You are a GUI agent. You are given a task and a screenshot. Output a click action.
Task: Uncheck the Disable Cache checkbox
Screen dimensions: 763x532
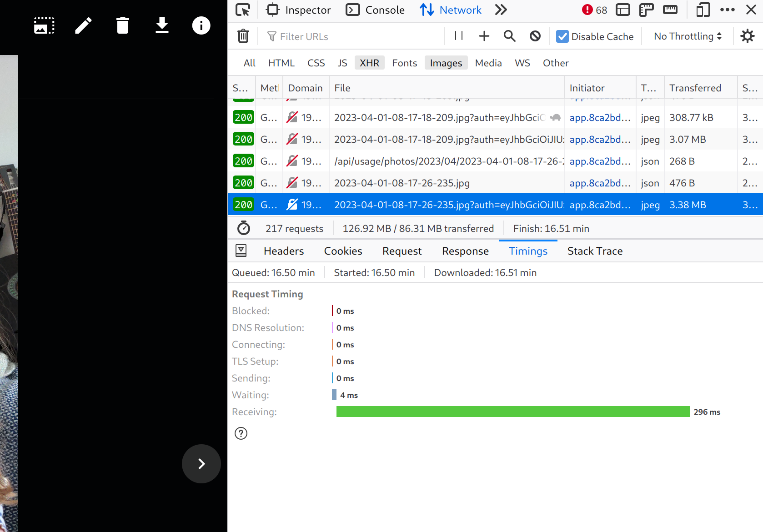[x=562, y=36]
